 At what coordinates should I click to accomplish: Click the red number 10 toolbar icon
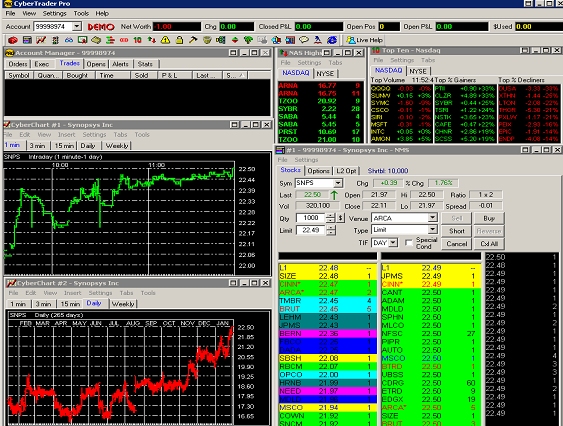(138, 40)
